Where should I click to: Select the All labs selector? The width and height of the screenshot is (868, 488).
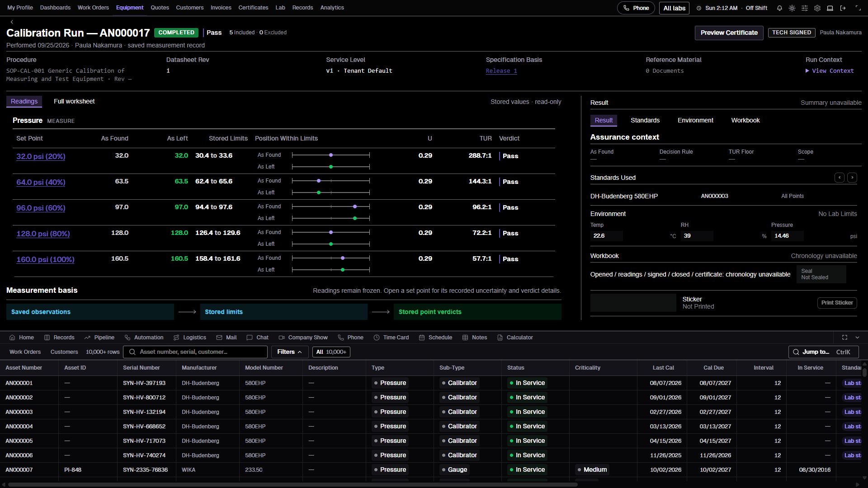[x=674, y=8]
